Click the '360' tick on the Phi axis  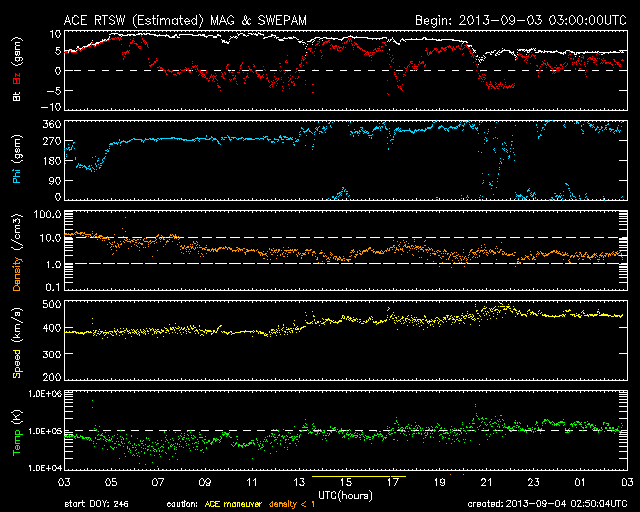click(52, 125)
